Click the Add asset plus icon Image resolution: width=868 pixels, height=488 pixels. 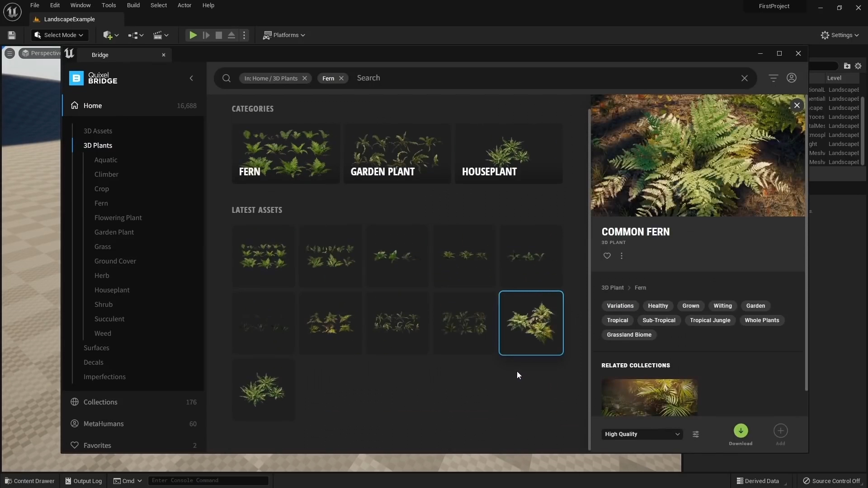[x=780, y=431]
